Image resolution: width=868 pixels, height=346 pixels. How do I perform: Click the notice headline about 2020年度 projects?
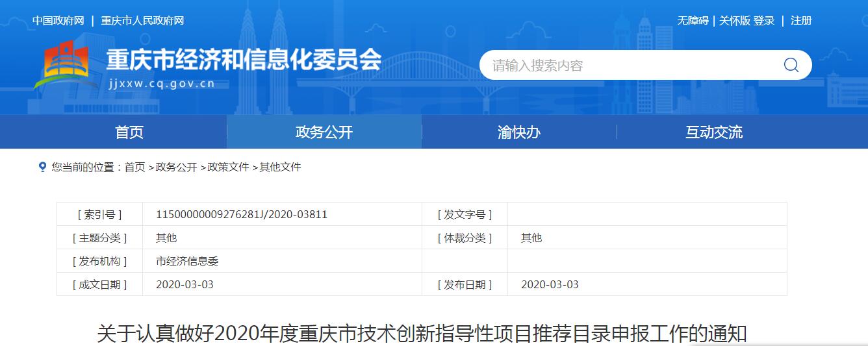pyautogui.click(x=422, y=334)
